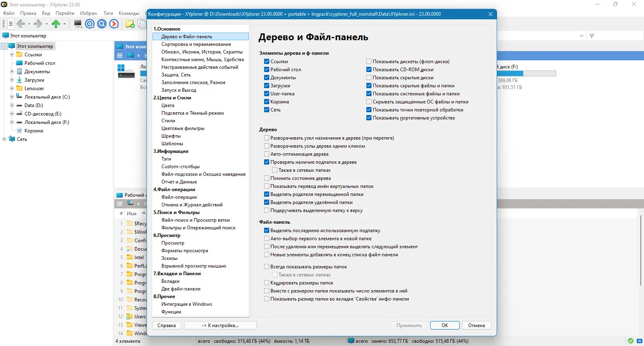644x346 pixels.
Task: Enable Авто-оптимизация дерева checkbox
Action: 266,154
